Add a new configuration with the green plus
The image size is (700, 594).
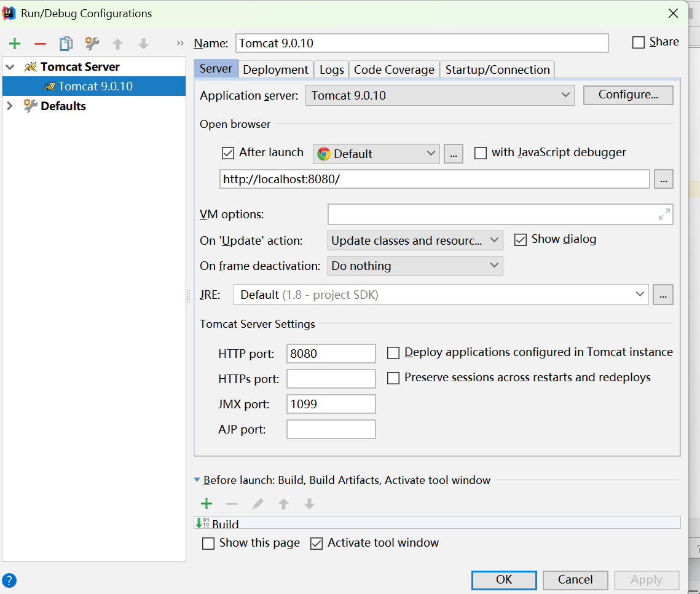pyautogui.click(x=15, y=44)
